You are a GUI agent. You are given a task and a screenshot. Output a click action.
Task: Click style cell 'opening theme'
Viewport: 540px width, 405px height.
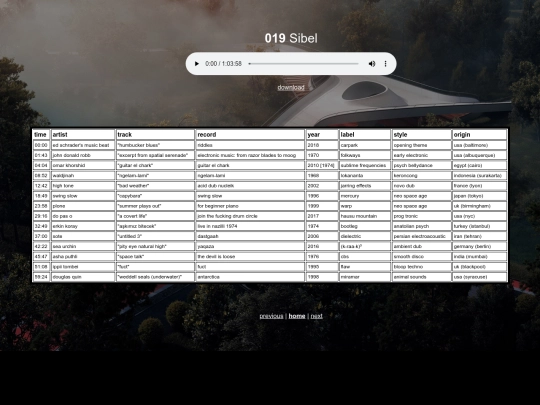point(422,145)
